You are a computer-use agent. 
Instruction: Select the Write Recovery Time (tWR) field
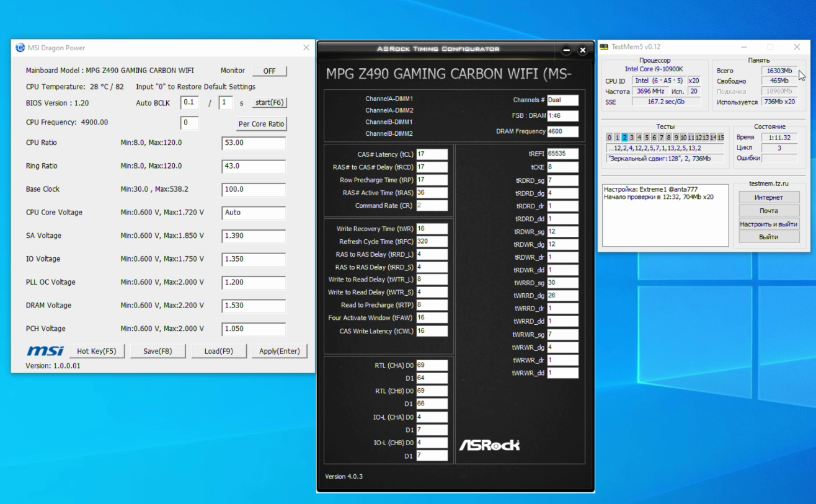click(432, 229)
